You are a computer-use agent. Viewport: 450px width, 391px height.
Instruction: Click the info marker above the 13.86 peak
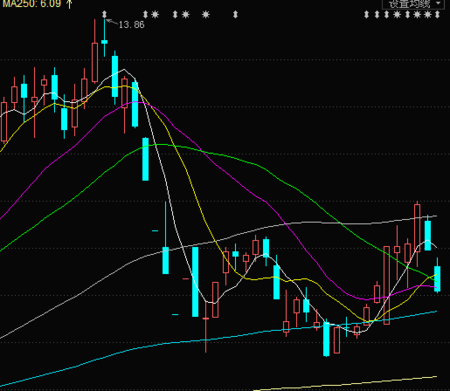coord(104,14)
